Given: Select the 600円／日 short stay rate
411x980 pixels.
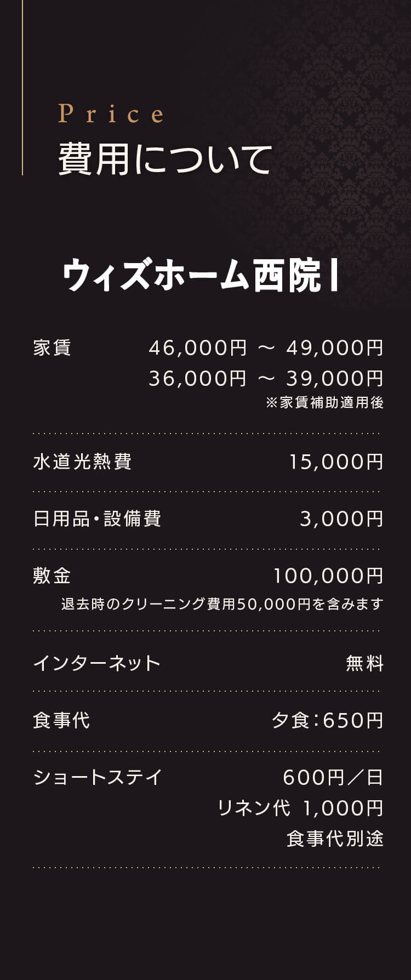Looking at the screenshot, I should pos(333,778).
